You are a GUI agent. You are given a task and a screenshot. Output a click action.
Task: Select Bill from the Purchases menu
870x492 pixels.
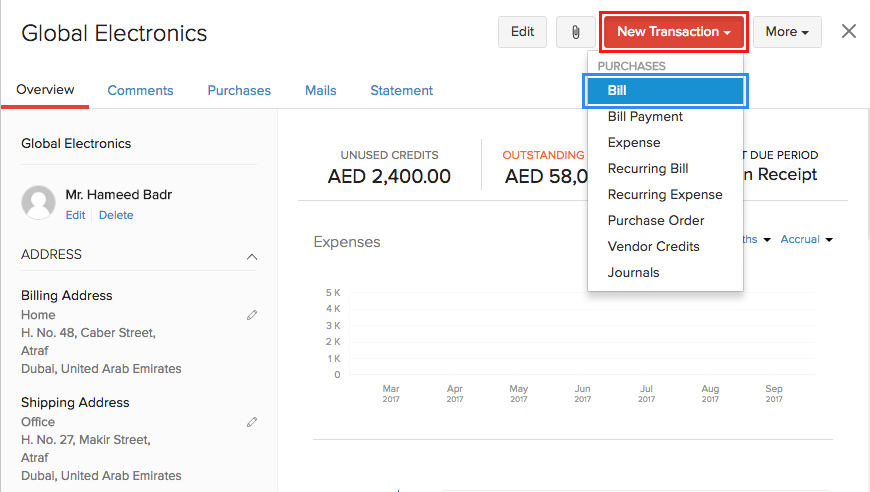664,91
